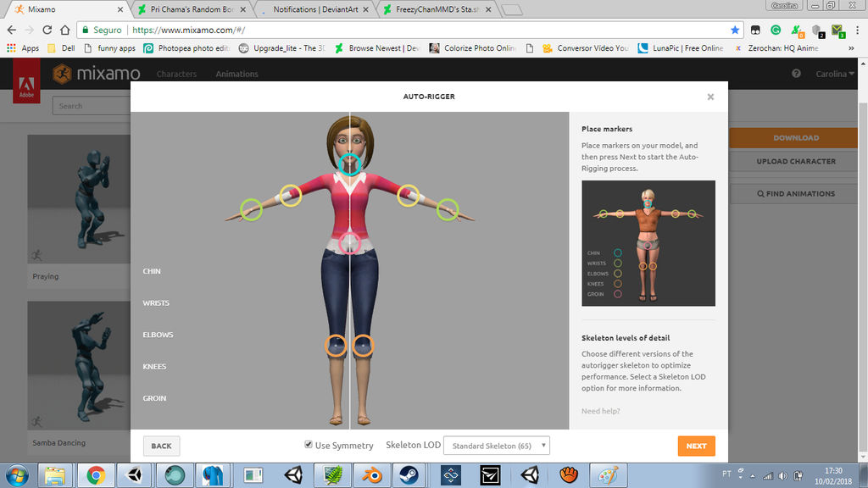The height and width of the screenshot is (488, 868).
Task: Launch Blender from the taskbar
Action: coord(371,475)
